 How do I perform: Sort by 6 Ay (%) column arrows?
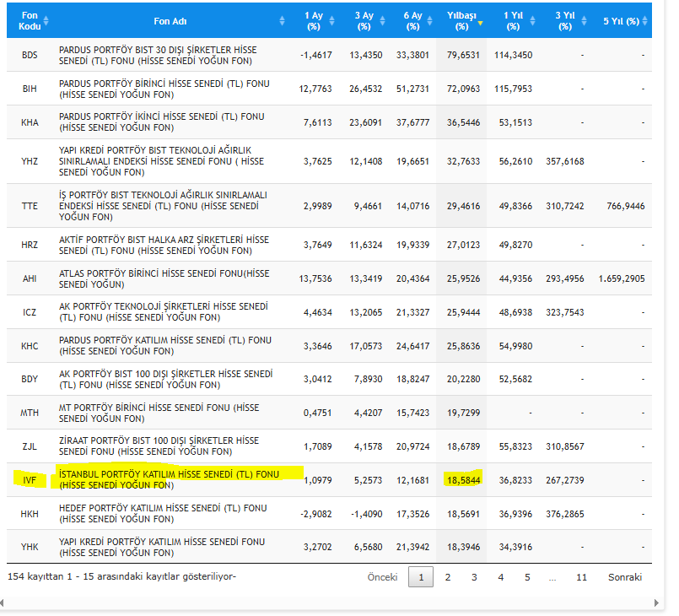[x=429, y=21]
